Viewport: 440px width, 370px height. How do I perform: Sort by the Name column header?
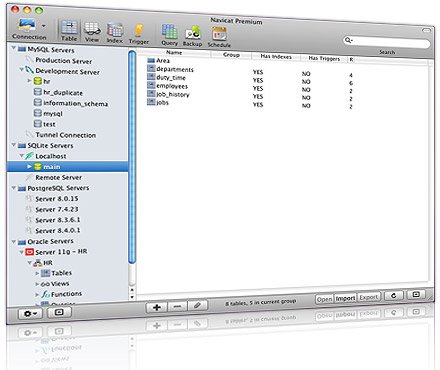coord(174,53)
